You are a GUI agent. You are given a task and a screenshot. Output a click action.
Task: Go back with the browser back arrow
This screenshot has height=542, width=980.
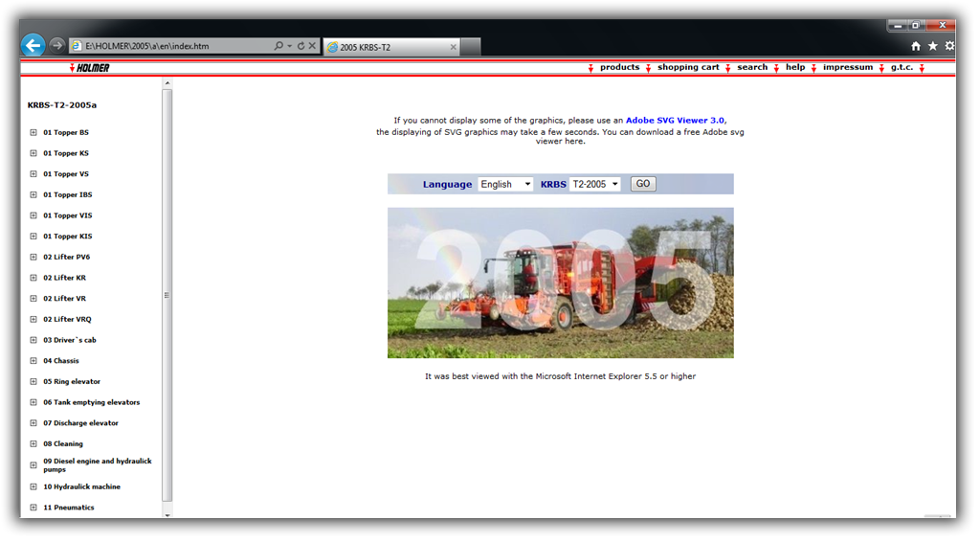[x=33, y=45]
